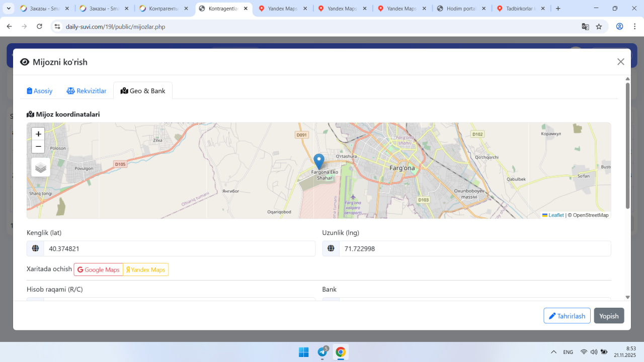This screenshot has height=362, width=644.
Task: Click the Google Translate icon in address bar
Action: tap(585, 27)
